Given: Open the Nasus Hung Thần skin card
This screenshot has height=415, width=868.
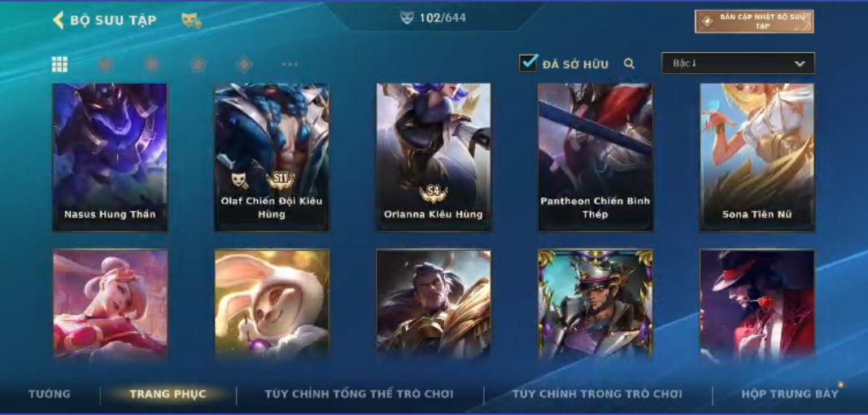Looking at the screenshot, I should tap(110, 157).
